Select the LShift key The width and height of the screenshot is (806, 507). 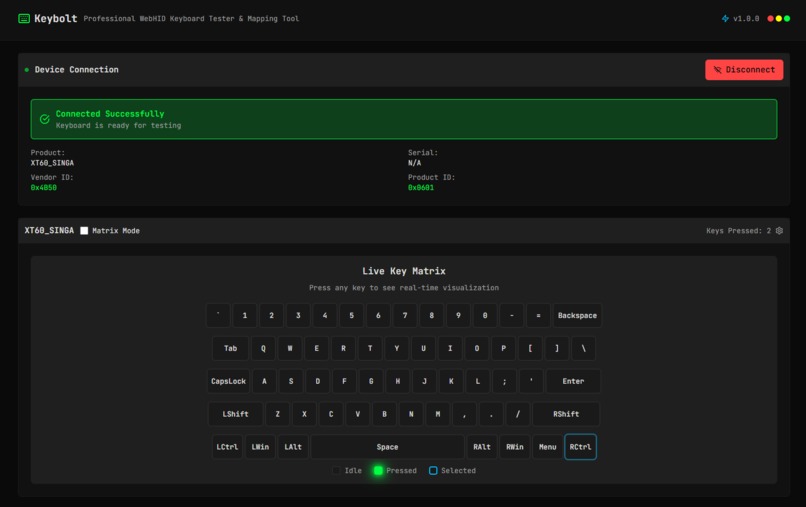tap(235, 414)
